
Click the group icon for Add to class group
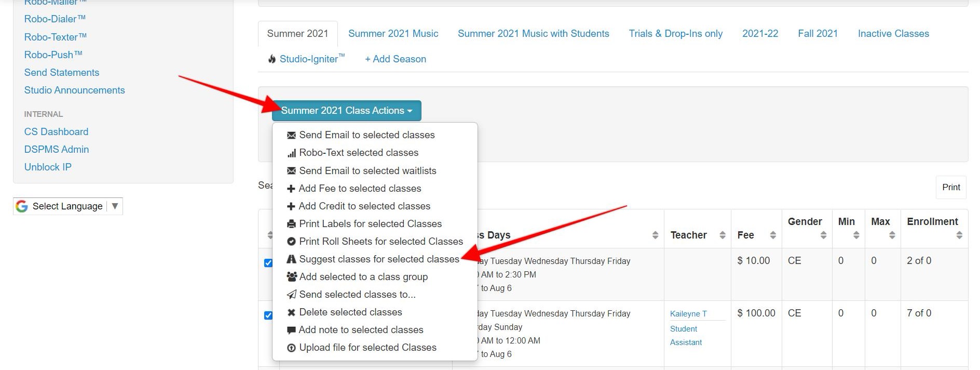click(292, 277)
